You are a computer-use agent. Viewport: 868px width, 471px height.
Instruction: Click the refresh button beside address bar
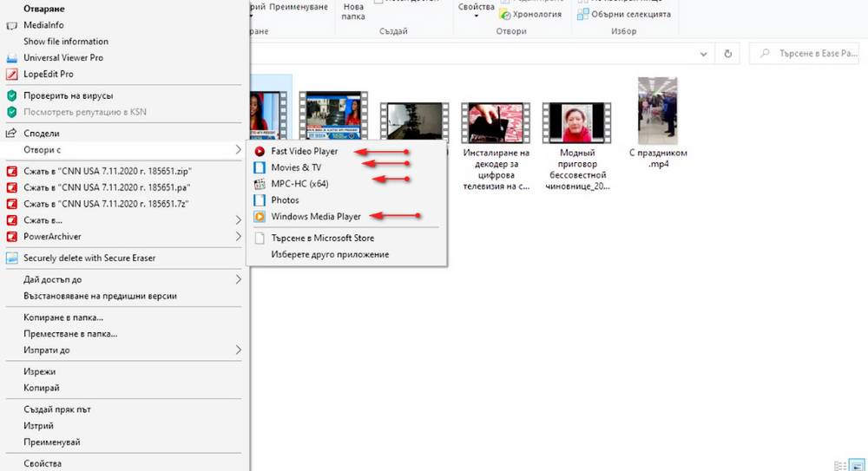pyautogui.click(x=728, y=54)
